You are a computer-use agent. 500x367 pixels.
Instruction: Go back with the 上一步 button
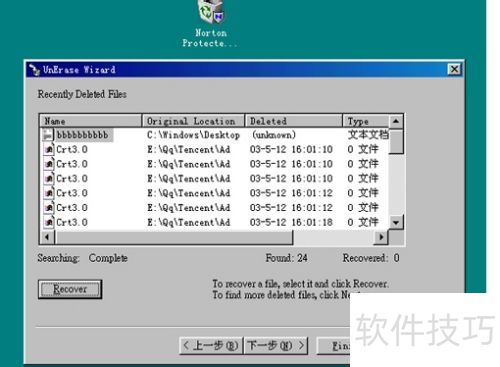(211, 346)
